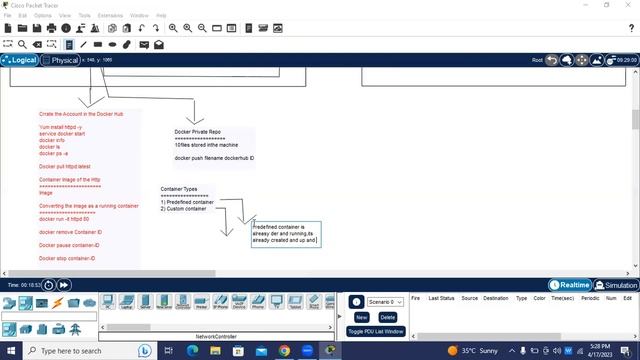Screen dimensions: 640x360
Task: Activate the Delete tool
Action: tap(37, 44)
